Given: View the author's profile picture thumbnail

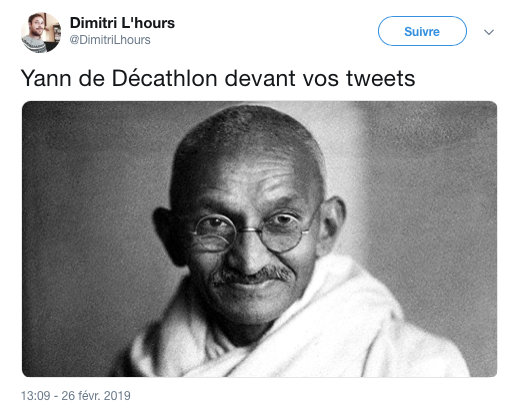Looking at the screenshot, I should [x=41, y=33].
